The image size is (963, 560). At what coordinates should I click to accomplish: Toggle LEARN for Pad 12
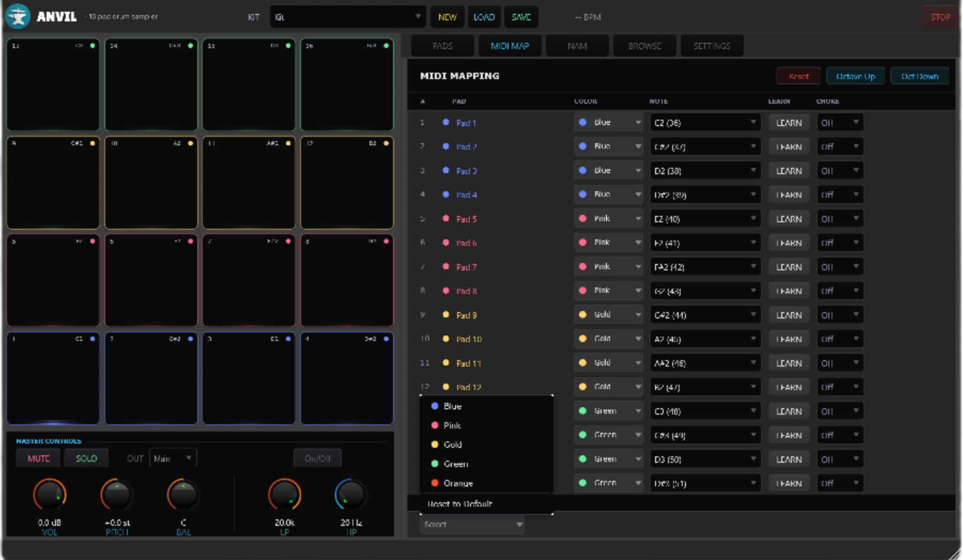pos(789,387)
